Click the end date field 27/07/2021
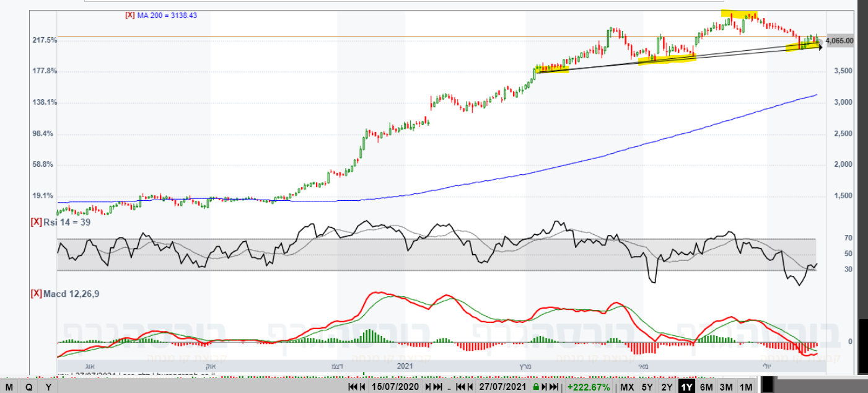The width and height of the screenshot is (868, 393). click(x=502, y=387)
